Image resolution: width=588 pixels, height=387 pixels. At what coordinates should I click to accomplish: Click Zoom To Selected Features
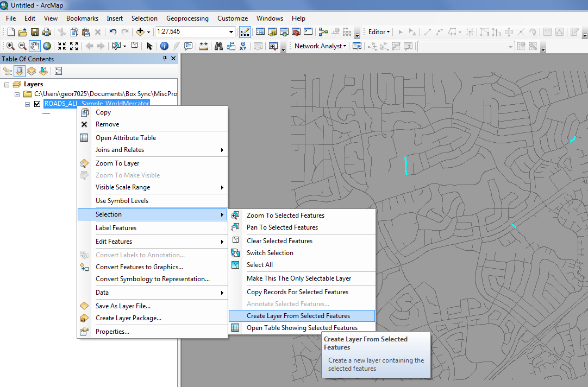(285, 215)
